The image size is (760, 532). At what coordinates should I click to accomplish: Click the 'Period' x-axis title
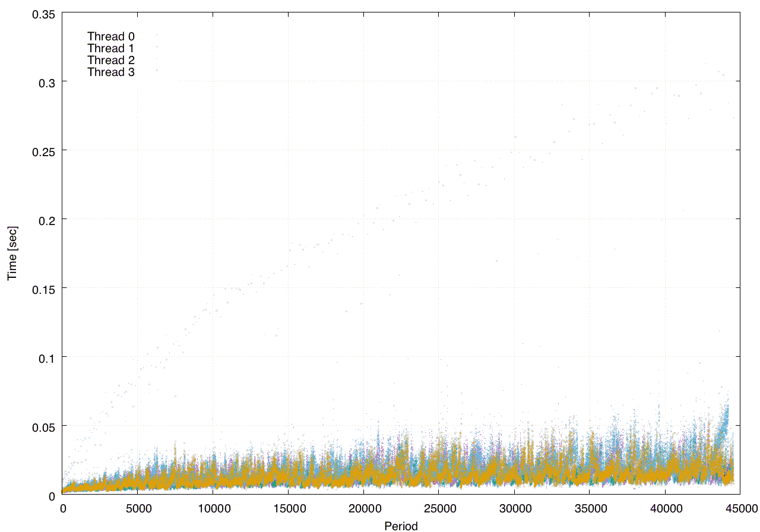point(401,526)
